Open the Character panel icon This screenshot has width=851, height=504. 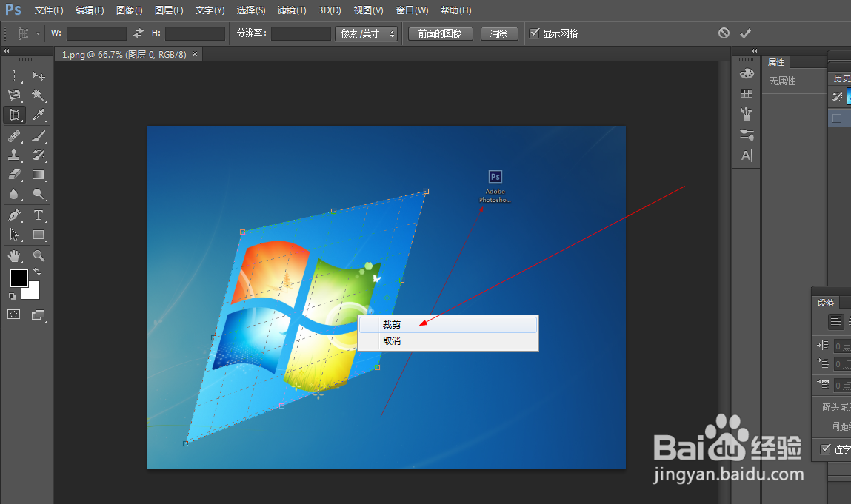[x=747, y=155]
